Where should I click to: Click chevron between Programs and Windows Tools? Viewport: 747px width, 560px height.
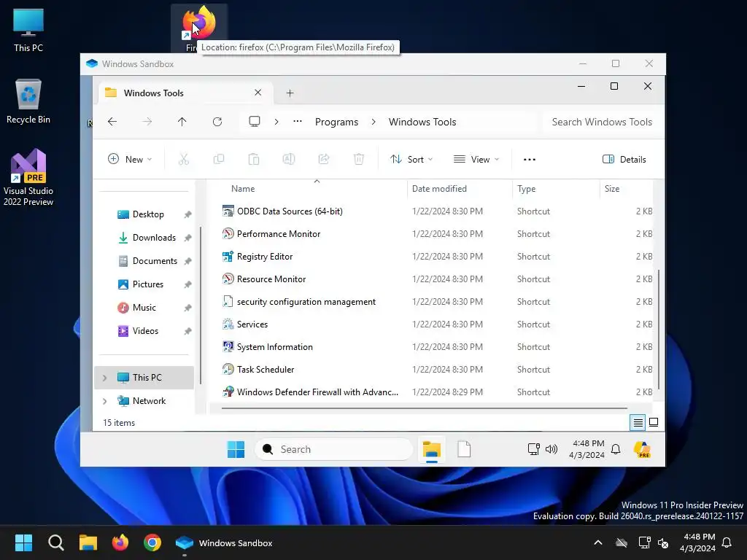pos(373,122)
